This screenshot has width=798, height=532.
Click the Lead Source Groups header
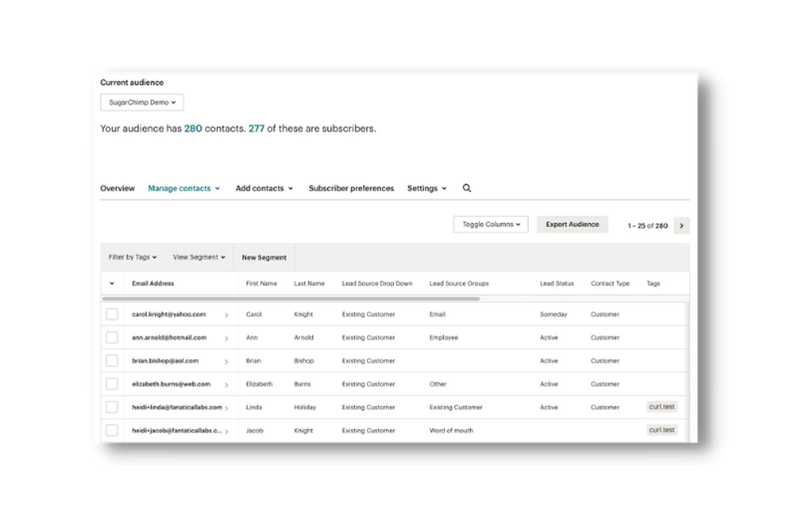click(x=459, y=284)
